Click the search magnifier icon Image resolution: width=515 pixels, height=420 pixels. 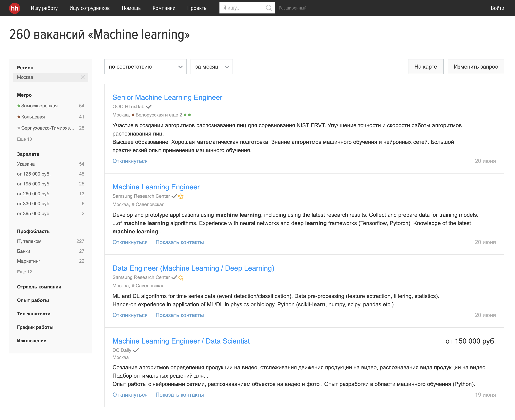pyautogui.click(x=269, y=8)
